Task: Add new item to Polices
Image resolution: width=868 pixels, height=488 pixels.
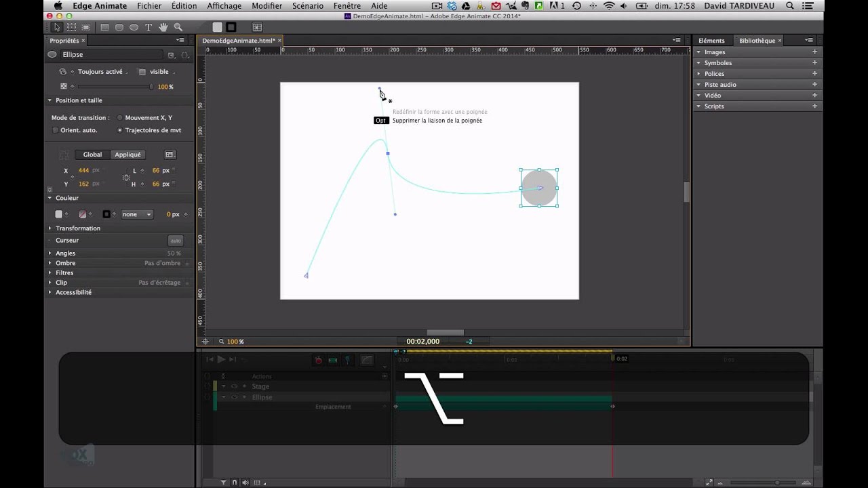Action: coord(814,74)
